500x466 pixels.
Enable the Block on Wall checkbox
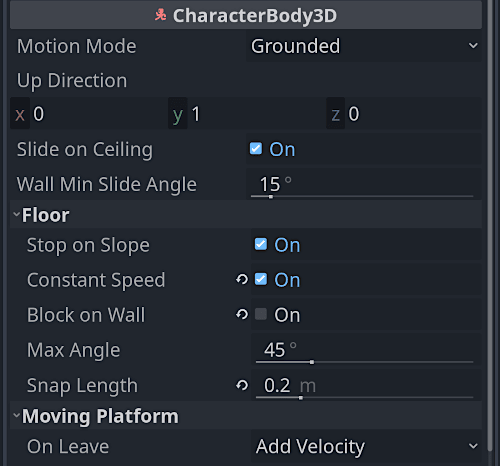pos(261,314)
